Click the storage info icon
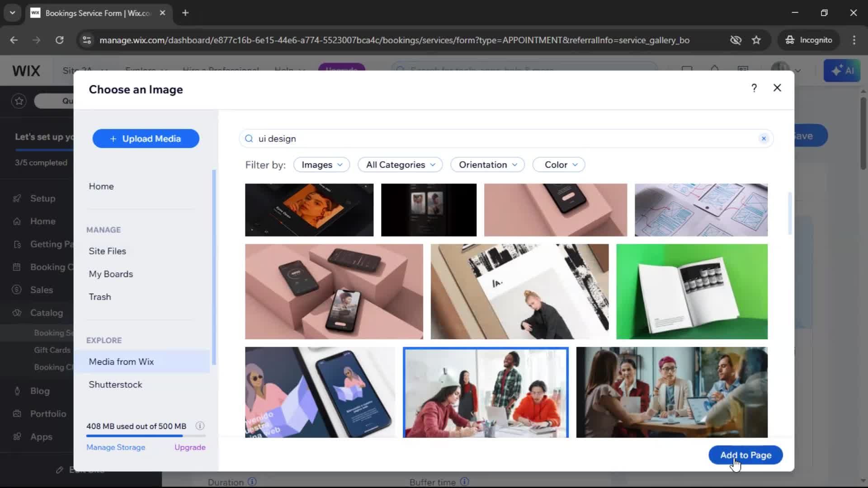This screenshot has height=488, width=868. click(x=200, y=426)
